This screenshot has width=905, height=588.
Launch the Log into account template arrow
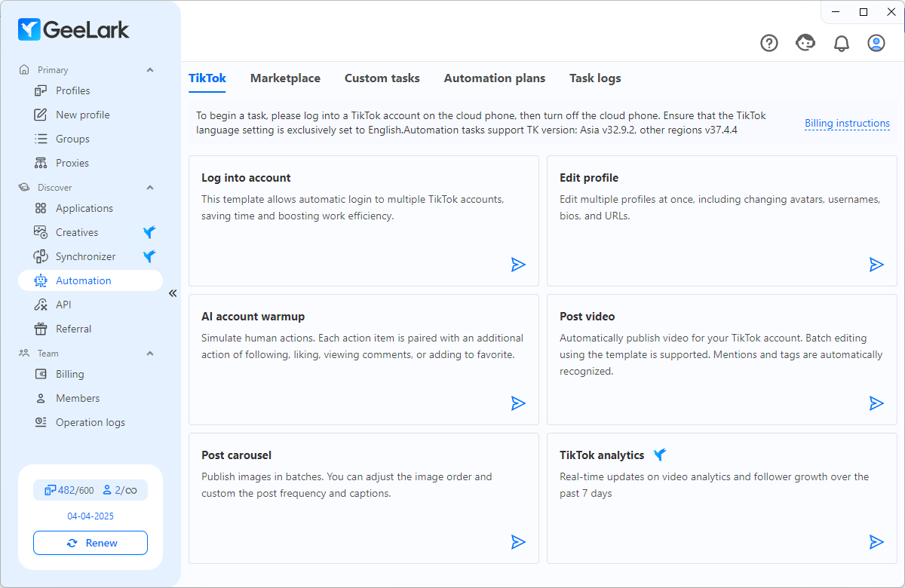click(518, 264)
